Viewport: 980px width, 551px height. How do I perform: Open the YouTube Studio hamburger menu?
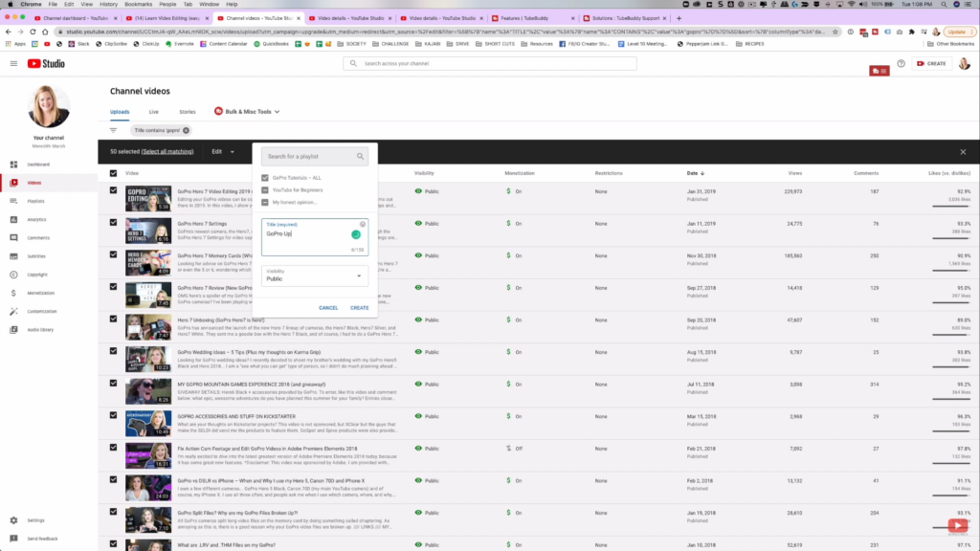(x=13, y=64)
